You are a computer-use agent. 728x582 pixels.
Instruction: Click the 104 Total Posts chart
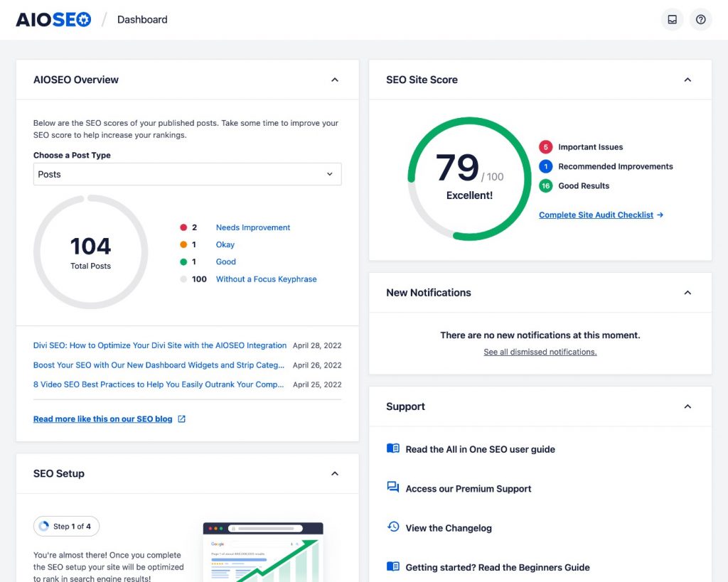coord(90,252)
